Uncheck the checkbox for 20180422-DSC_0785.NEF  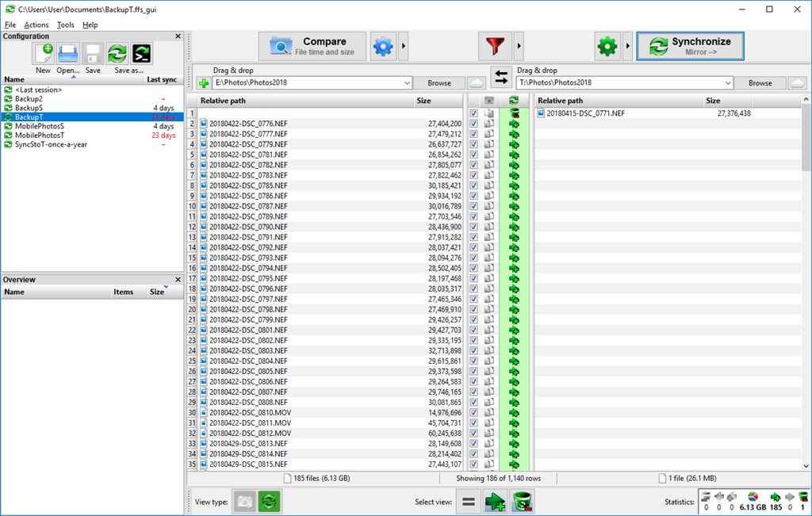pyautogui.click(x=474, y=185)
